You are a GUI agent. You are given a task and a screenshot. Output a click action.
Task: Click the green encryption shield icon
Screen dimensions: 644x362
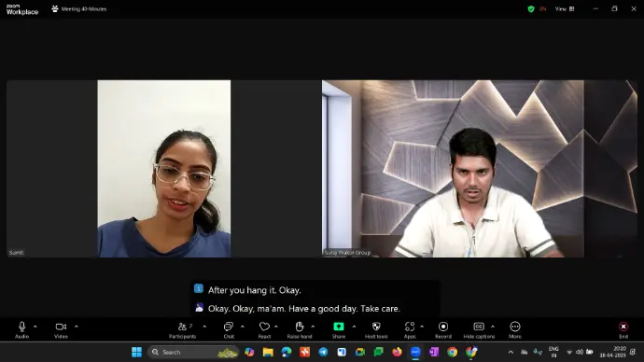(531, 8)
